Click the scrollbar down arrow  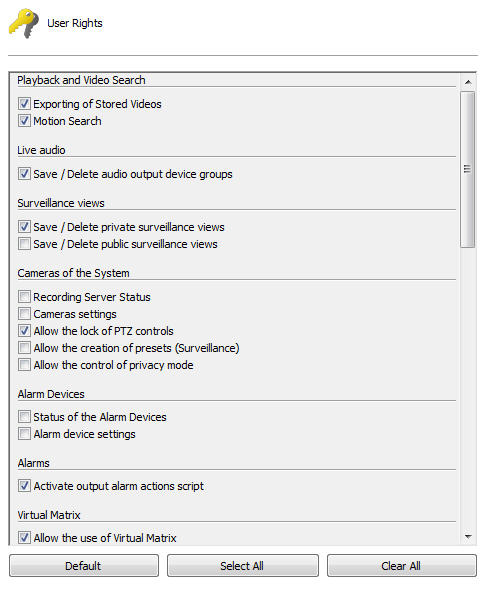click(468, 536)
